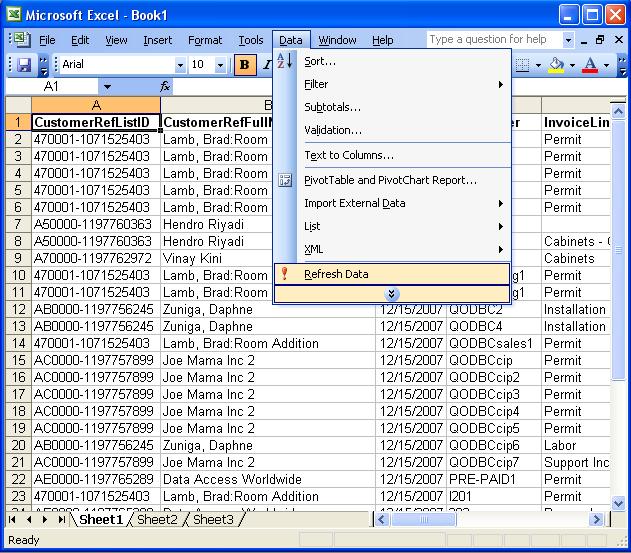Open the Arial font name dropdown

click(x=180, y=65)
